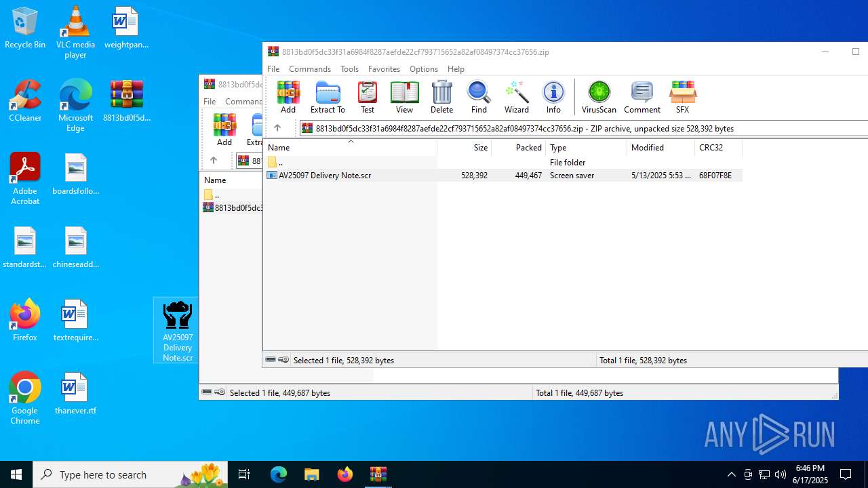868x488 pixels.
Task: Click WinRAR taskbar icon
Action: point(378,474)
